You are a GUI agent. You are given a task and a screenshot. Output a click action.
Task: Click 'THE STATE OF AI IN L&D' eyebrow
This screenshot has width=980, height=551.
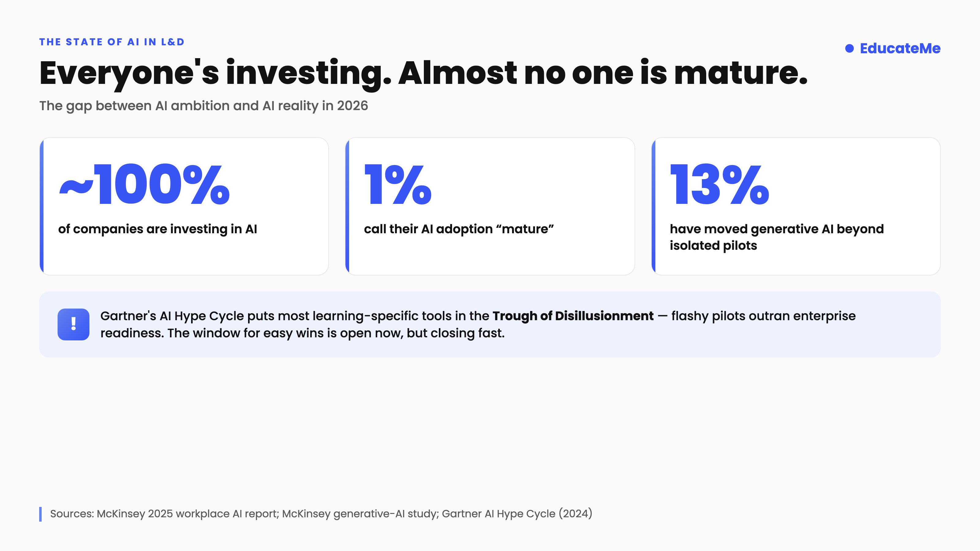112,42
